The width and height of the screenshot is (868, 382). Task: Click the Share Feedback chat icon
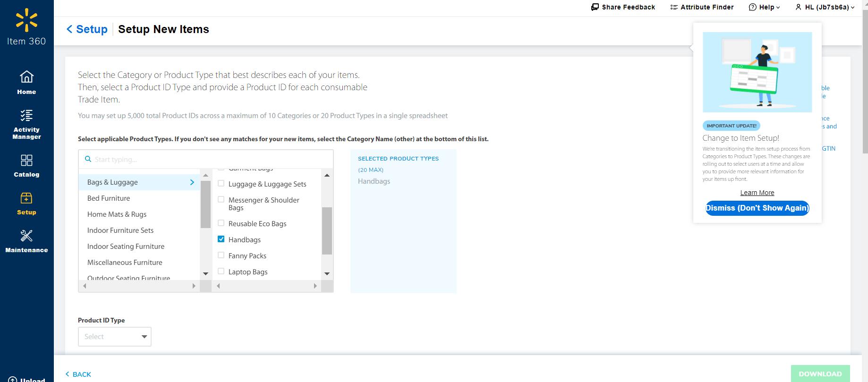coord(595,7)
